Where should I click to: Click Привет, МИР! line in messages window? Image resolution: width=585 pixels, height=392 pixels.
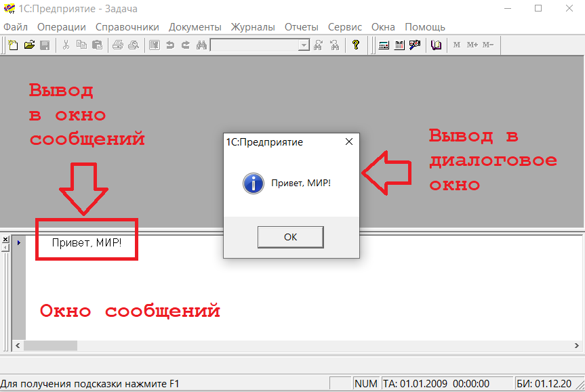[x=87, y=242]
